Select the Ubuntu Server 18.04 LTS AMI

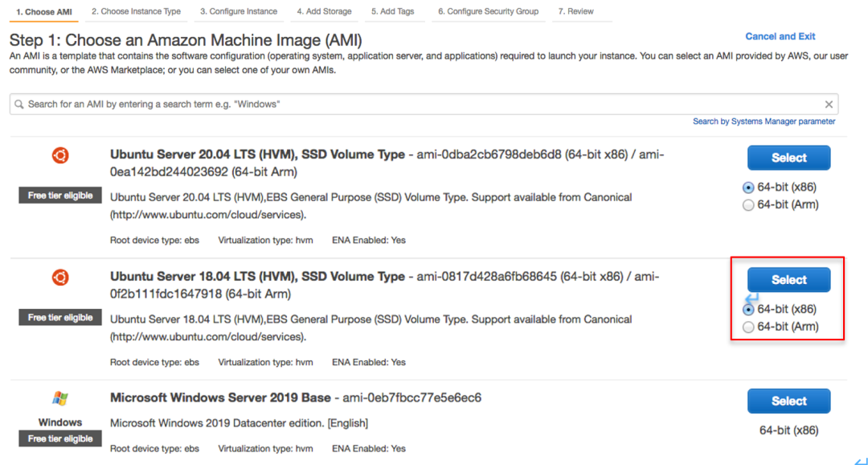(789, 280)
